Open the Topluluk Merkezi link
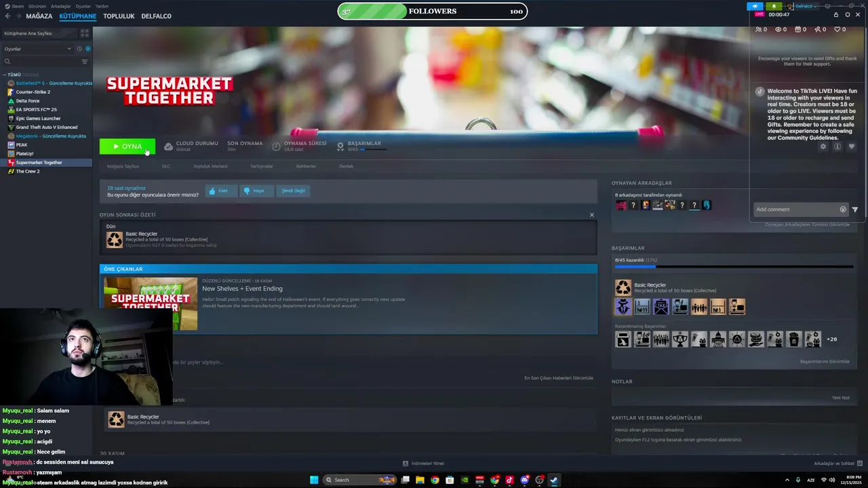This screenshot has height=488, width=868. 210,166
